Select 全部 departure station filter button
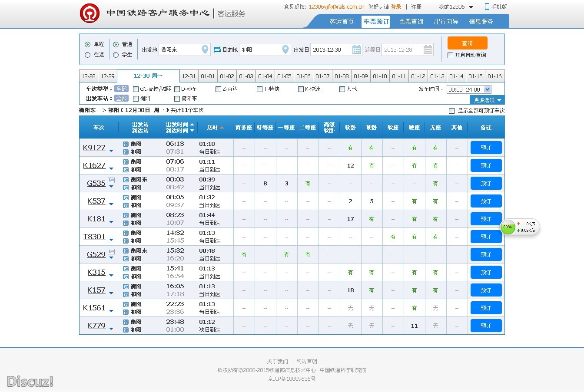This screenshot has width=584, height=392. point(121,99)
